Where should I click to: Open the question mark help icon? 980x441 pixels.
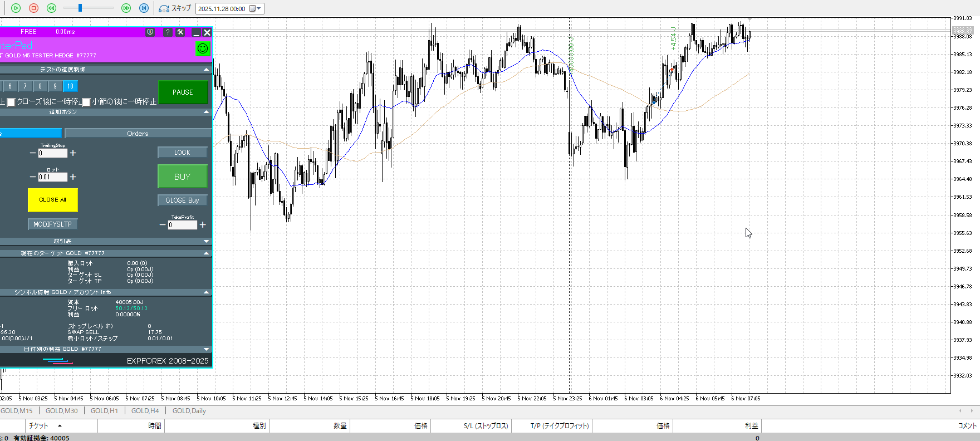tap(168, 32)
